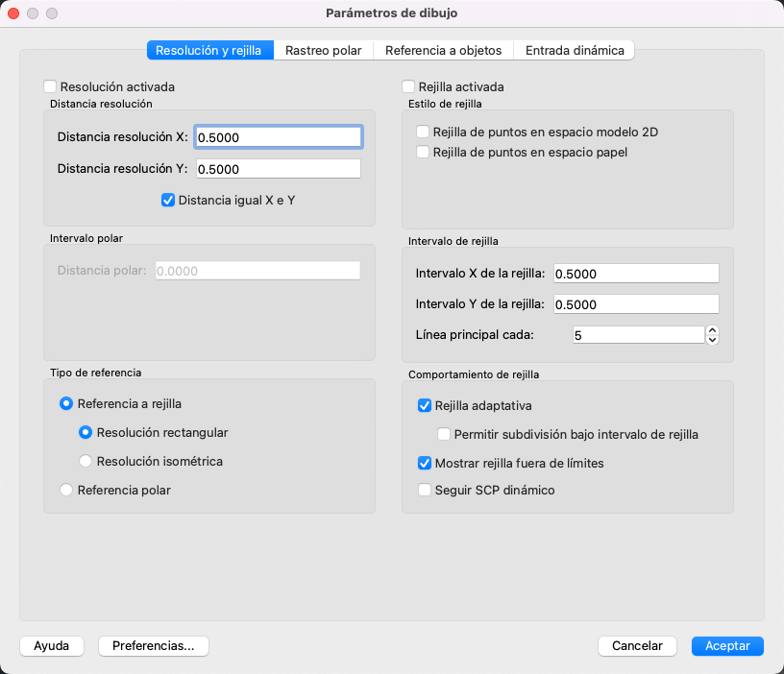This screenshot has width=784, height=674.
Task: Click the Línea principal cada stepper arrows
Action: click(x=712, y=334)
